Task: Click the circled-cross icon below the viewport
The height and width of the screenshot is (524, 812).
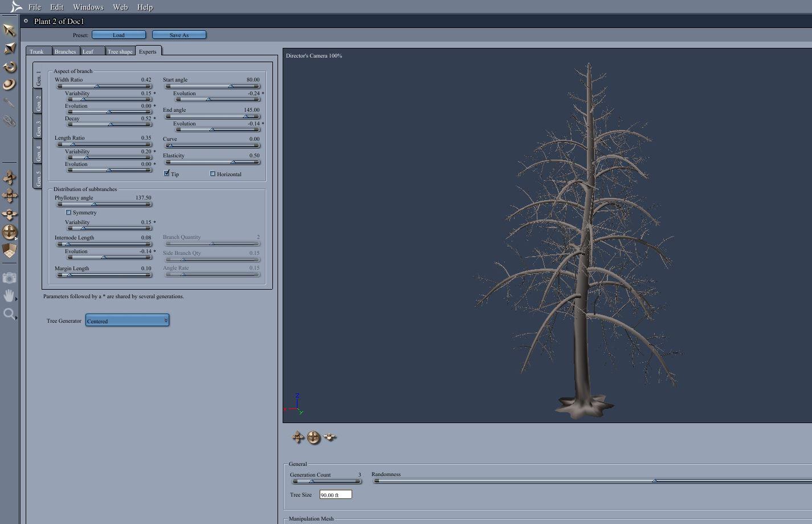Action: (313, 437)
